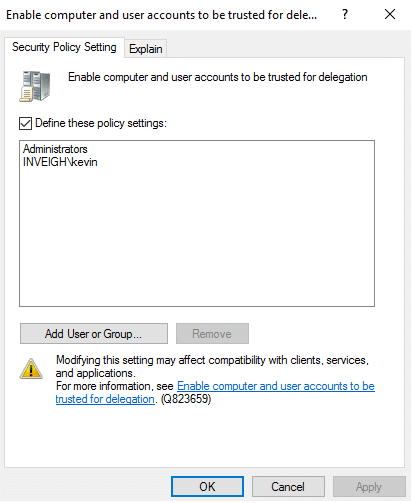Confirm with the OK button
This screenshot has width=412, height=503.
click(207, 487)
